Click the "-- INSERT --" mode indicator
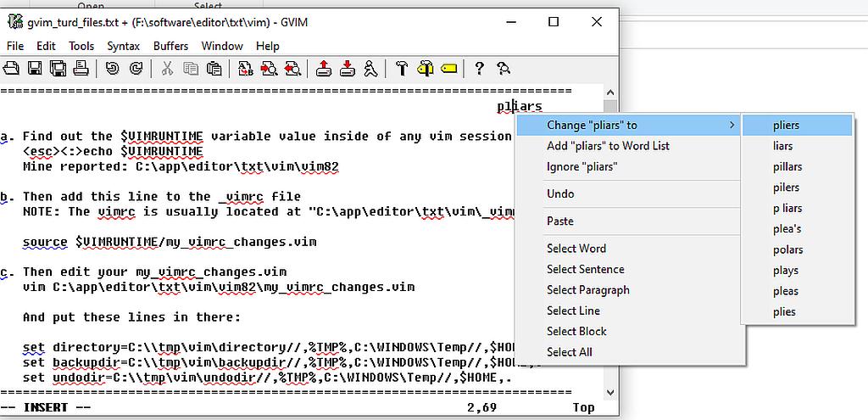This screenshot has height=420, width=868. tap(46, 408)
